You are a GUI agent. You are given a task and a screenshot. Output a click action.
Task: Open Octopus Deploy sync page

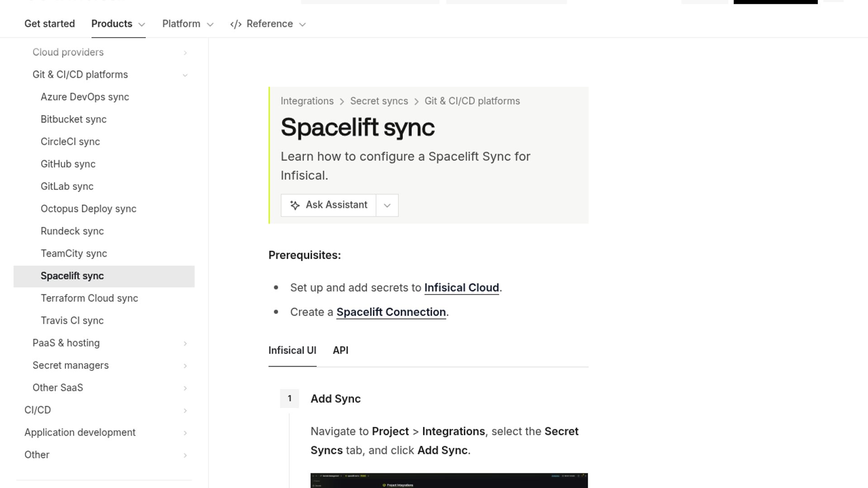coord(89,209)
